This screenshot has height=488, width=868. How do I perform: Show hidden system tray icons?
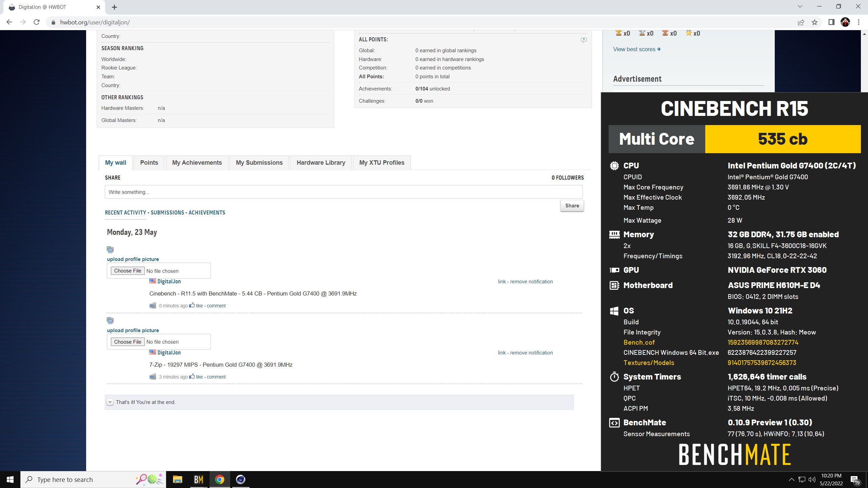pos(791,480)
